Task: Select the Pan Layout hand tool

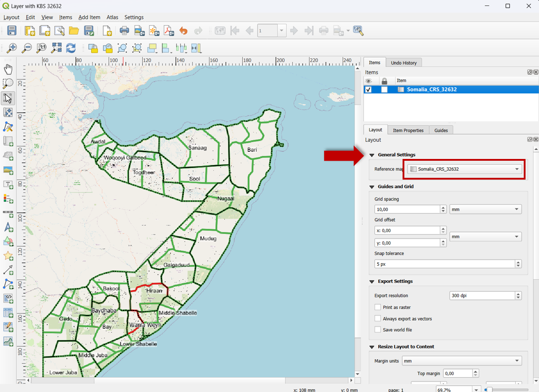Action: (8, 69)
